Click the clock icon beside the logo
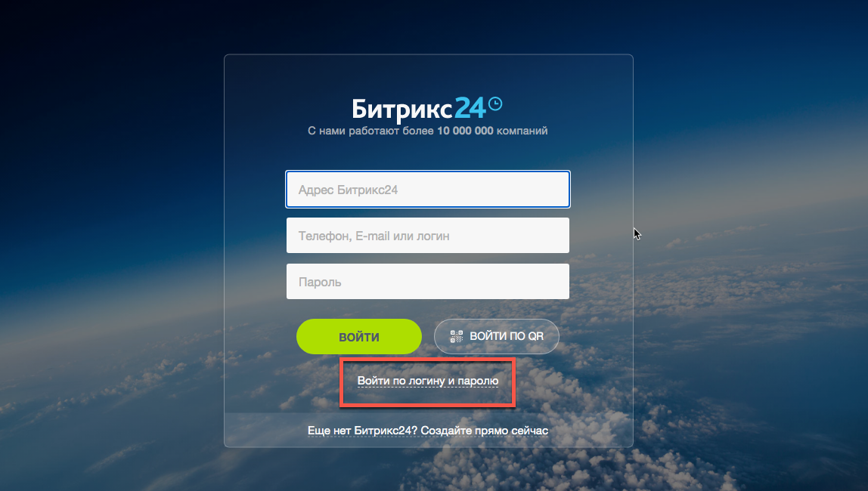Screen dimensions: 868x491 (495, 103)
